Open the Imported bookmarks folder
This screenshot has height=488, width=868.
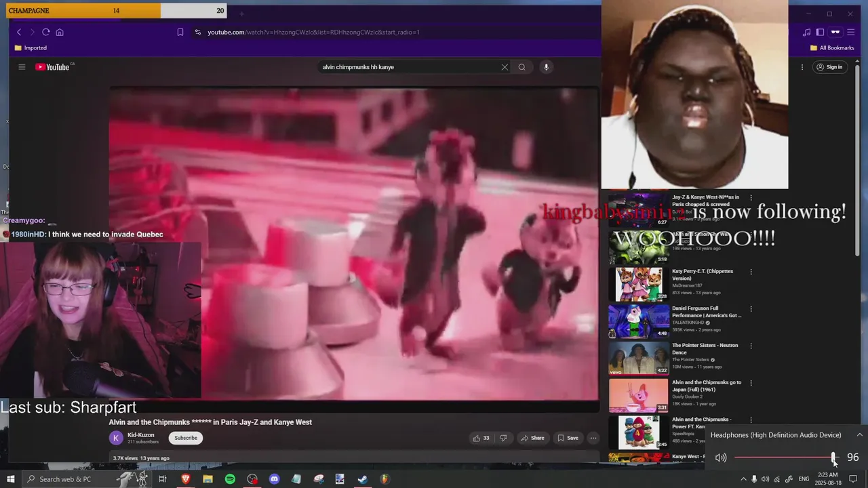point(31,48)
